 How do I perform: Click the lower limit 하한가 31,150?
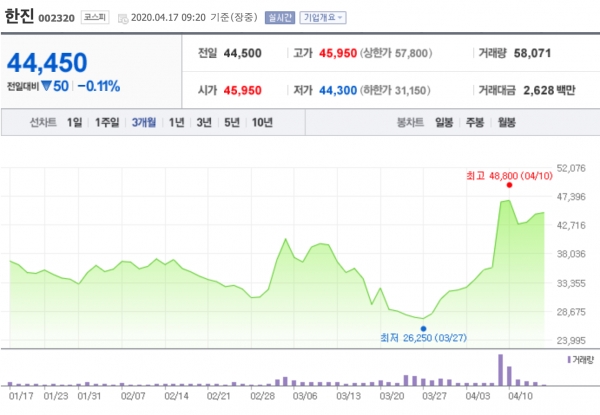tap(395, 91)
